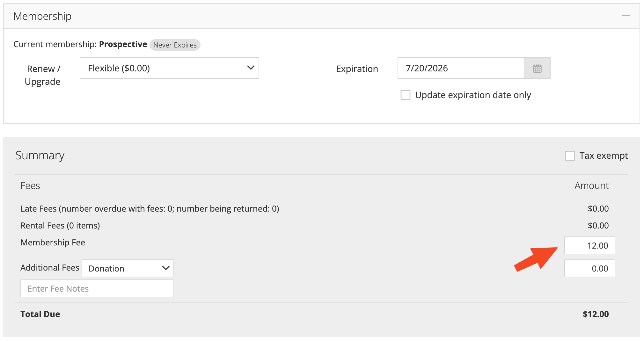
Task: Select the Late Fees description text
Action: click(150, 209)
